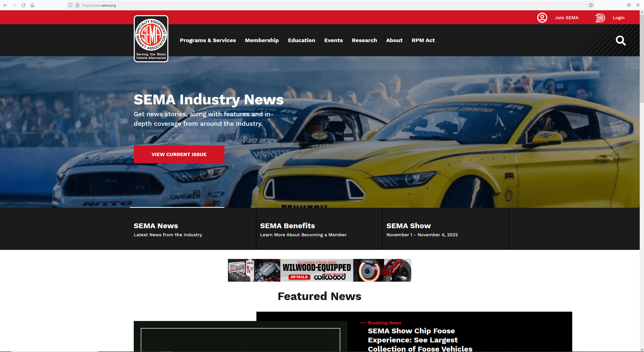Click the SEMA Industry News hero heading
This screenshot has width=644, height=352.
209,99
